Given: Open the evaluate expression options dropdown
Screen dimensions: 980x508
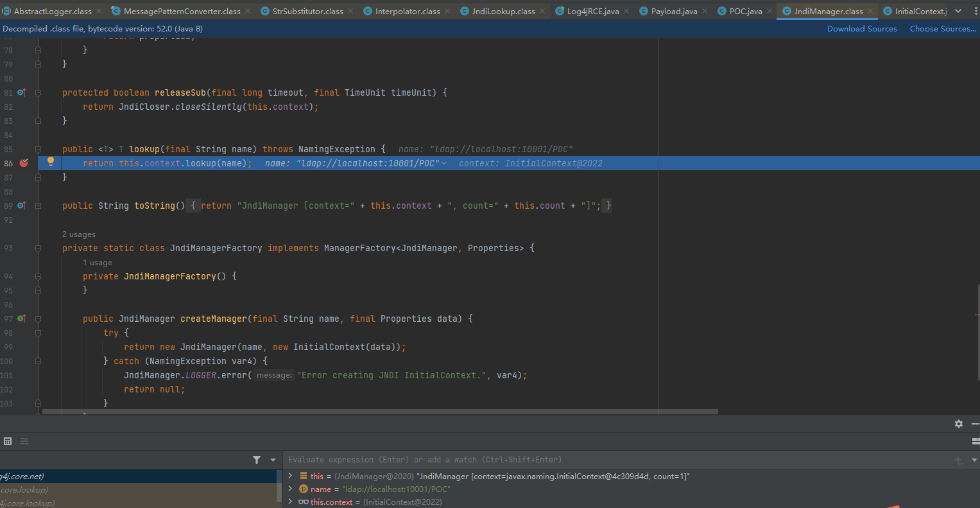Looking at the screenshot, I should 974,460.
